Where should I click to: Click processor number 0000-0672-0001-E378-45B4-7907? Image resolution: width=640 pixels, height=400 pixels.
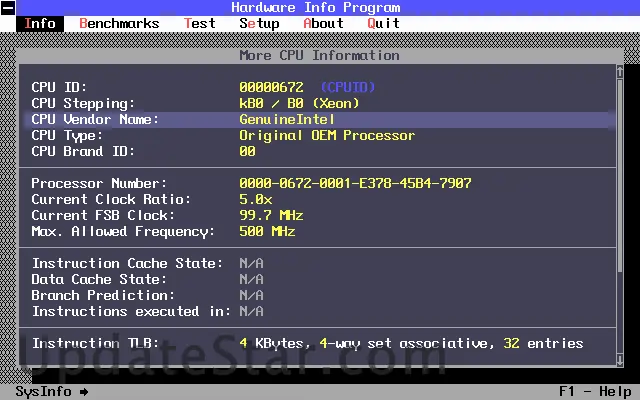tap(356, 183)
